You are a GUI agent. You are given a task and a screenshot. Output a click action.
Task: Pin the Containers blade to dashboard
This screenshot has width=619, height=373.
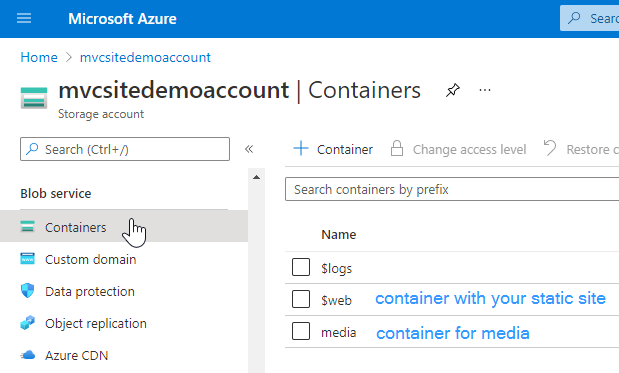coord(453,90)
